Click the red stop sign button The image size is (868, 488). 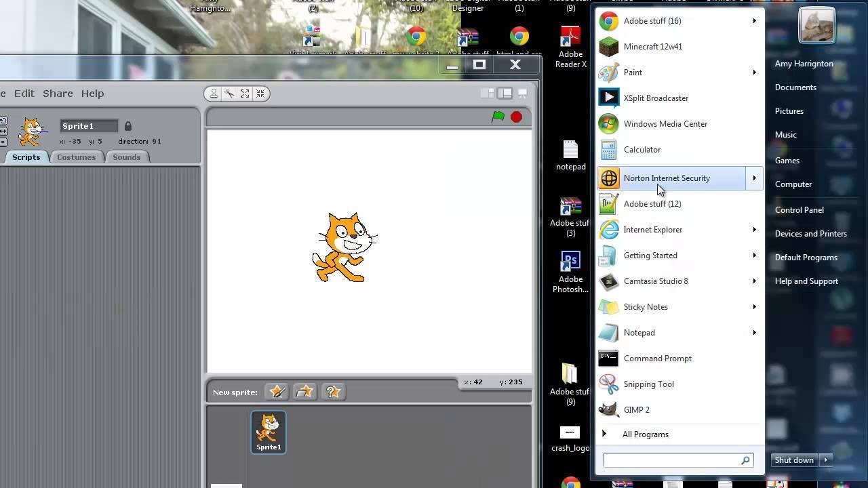tap(516, 117)
